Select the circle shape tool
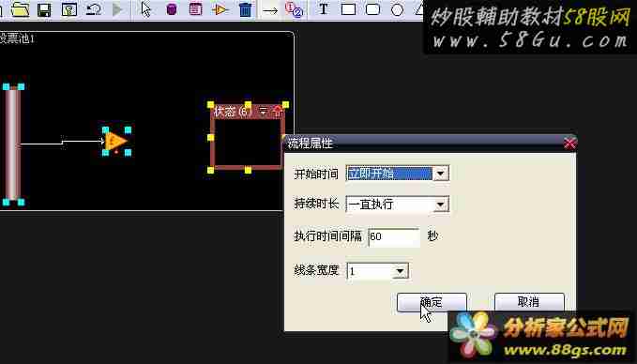 click(397, 9)
